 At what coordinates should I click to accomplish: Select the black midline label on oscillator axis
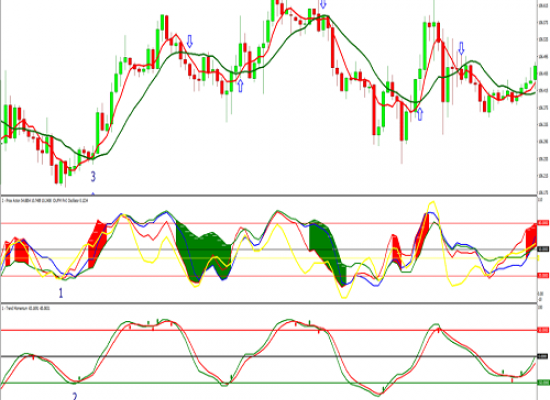pos(543,249)
